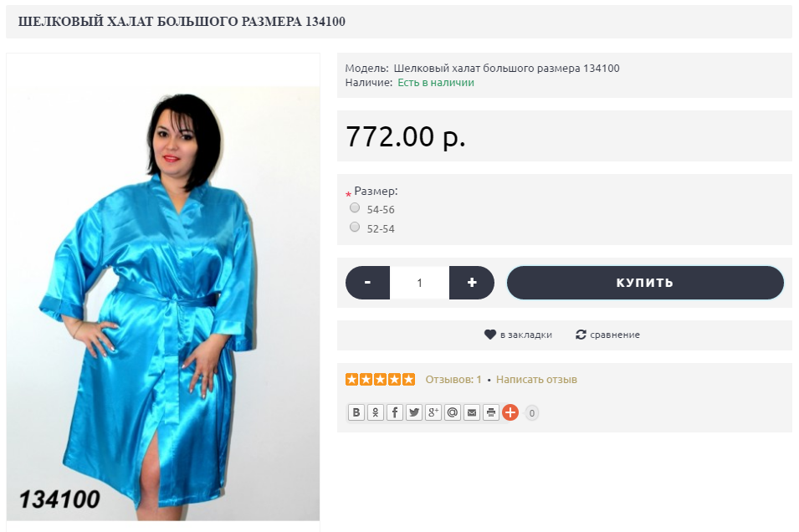
Task: Decrease quantity with minus button
Action: coord(367,282)
